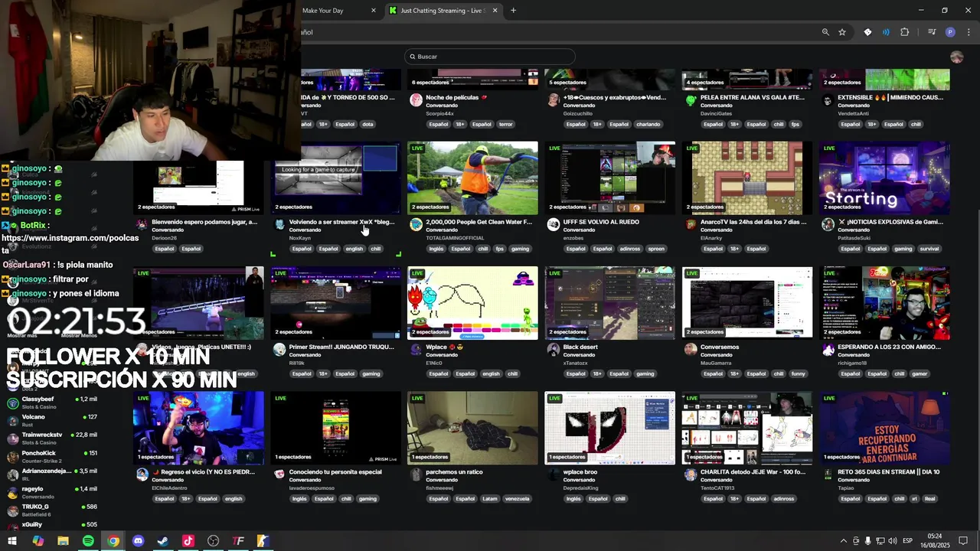980x551 pixels.
Task: Click the Buscar search field
Action: click(x=490, y=57)
